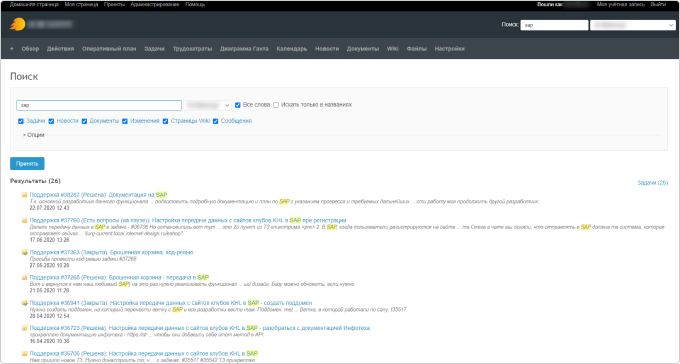Open 'Администрирование' in the top menu
Screen dimensions: 680x364
click(155, 4)
